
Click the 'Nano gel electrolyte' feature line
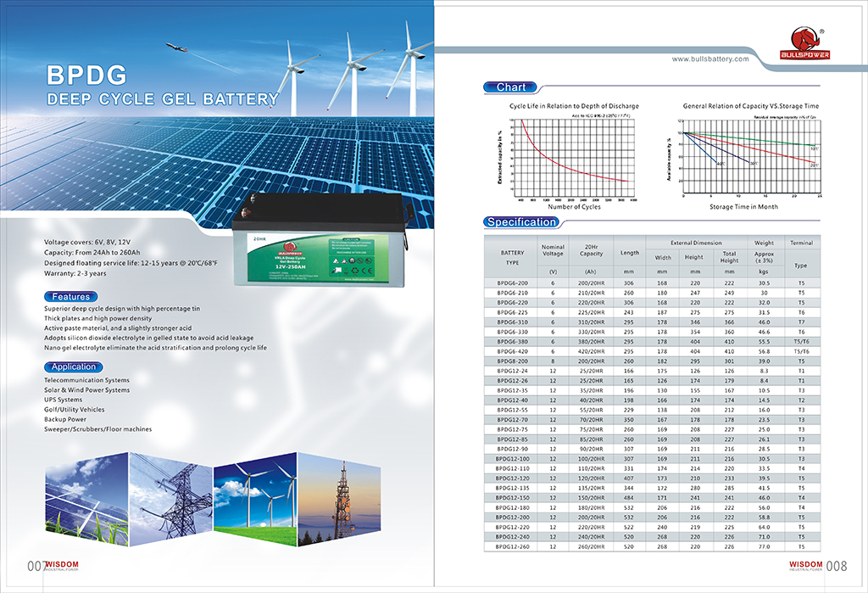click(x=156, y=348)
